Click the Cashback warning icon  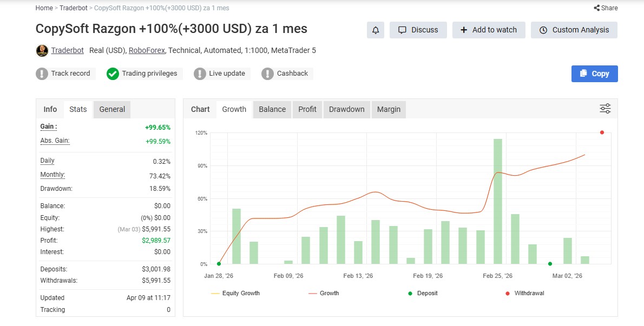267,74
